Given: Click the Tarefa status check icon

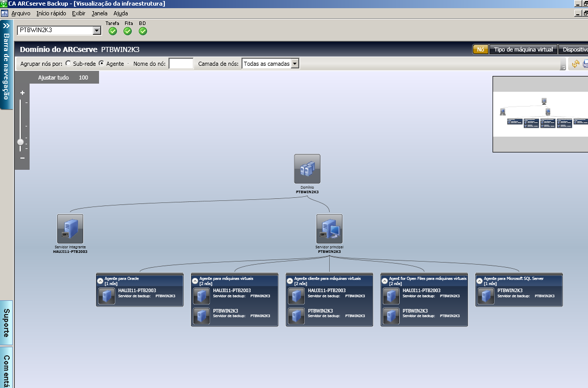Looking at the screenshot, I should click(112, 31).
